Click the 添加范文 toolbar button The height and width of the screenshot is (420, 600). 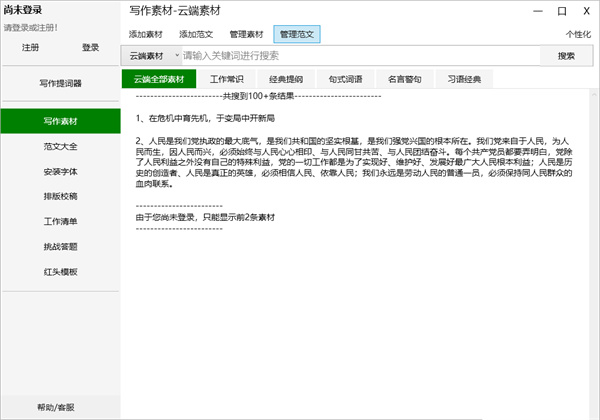(x=196, y=34)
